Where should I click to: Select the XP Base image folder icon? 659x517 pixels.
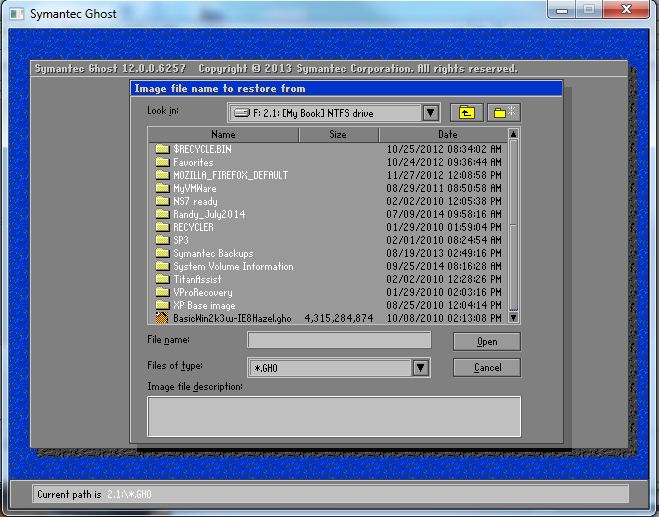(x=162, y=305)
